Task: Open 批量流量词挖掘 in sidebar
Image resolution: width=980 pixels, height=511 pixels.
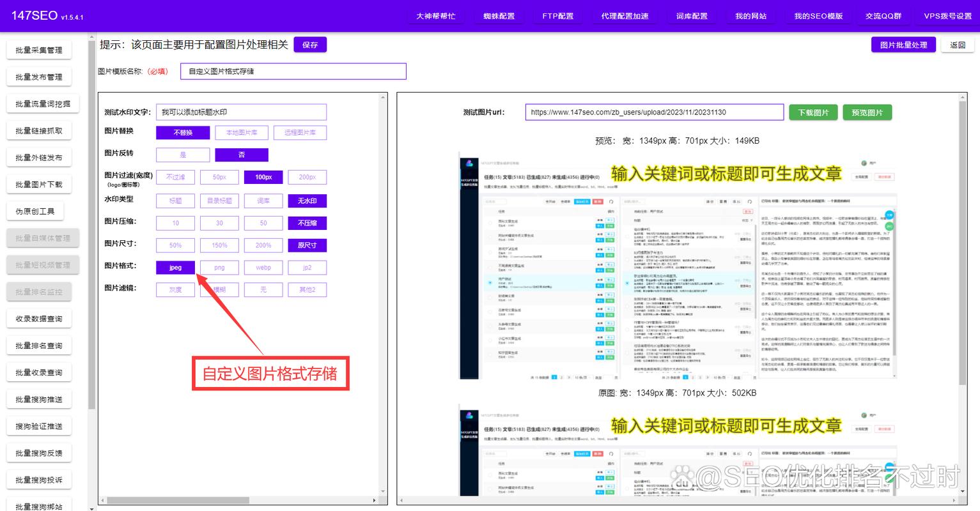Action: coord(43,103)
